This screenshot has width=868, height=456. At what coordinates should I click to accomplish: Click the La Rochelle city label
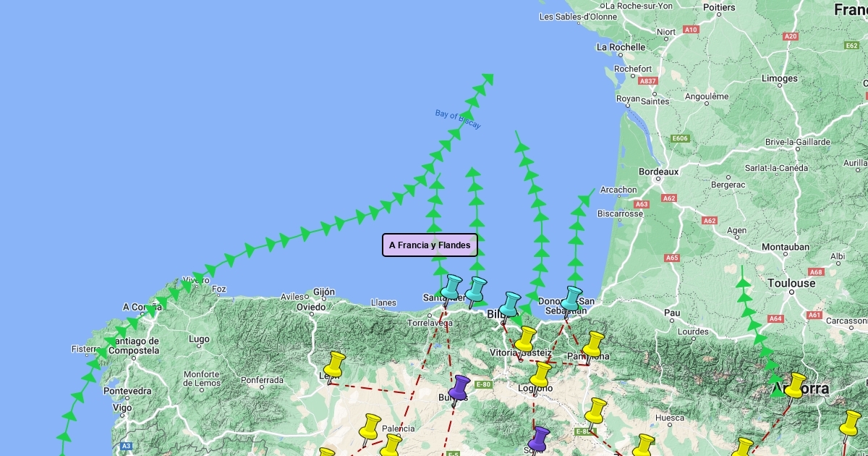[x=621, y=47]
